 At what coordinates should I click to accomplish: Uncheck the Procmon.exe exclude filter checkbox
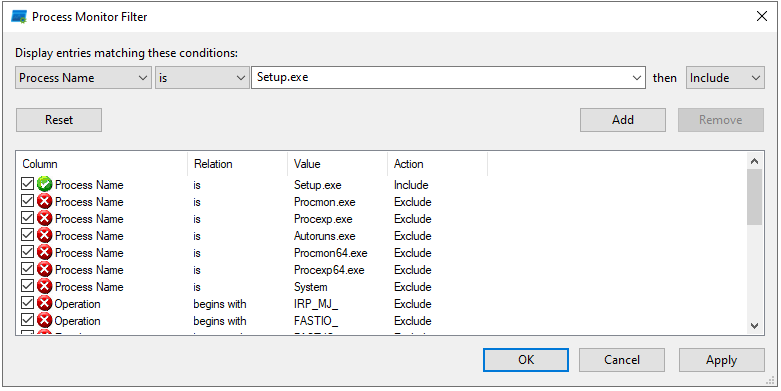[28, 201]
